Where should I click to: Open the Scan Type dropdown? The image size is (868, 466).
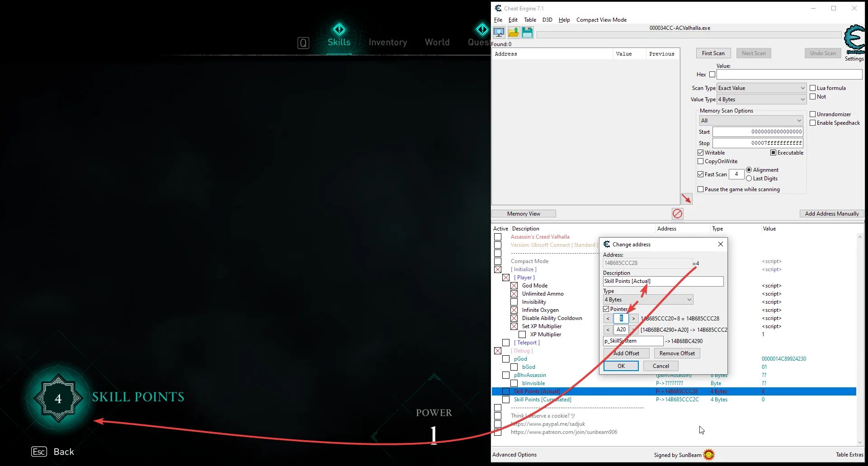tap(761, 88)
